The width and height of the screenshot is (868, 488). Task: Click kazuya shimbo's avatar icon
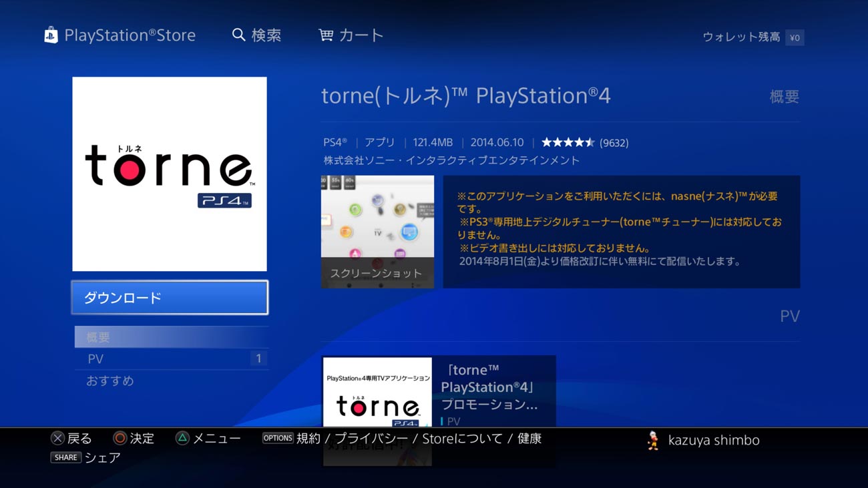pyautogui.click(x=654, y=440)
